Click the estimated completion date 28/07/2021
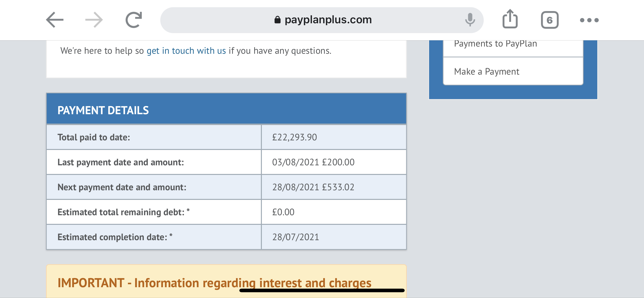644x298 pixels. point(295,237)
